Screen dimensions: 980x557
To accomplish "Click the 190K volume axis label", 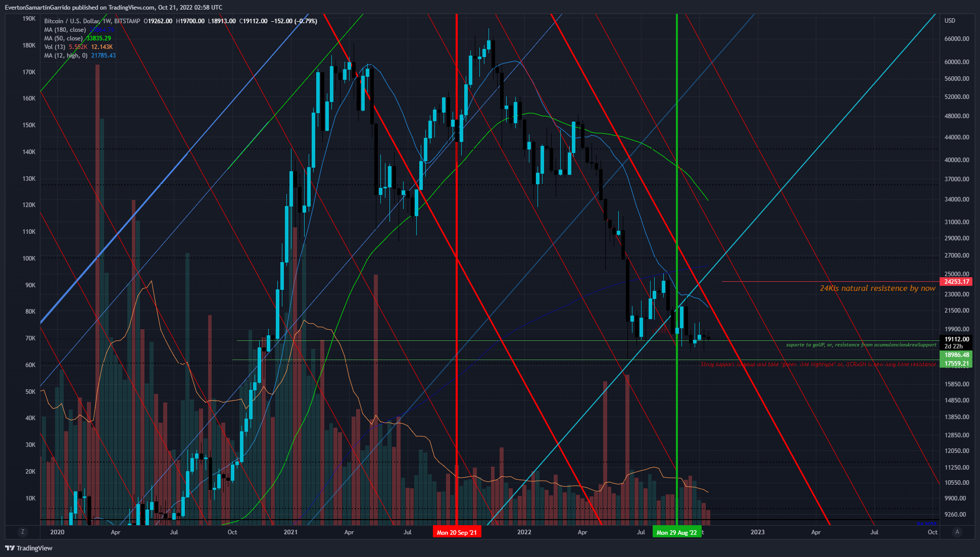I will coord(29,19).
